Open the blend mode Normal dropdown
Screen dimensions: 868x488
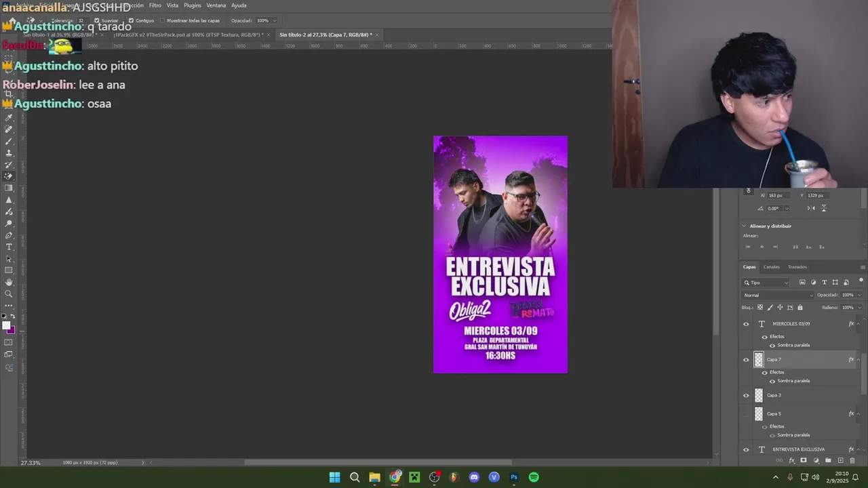pos(778,296)
